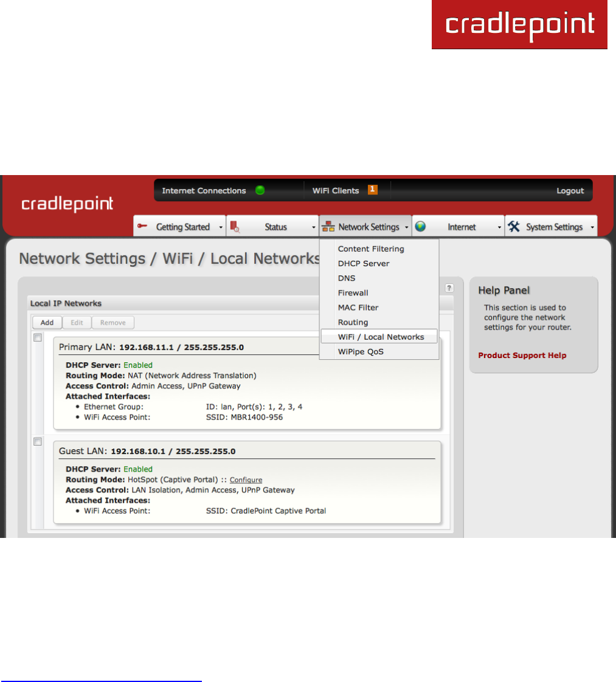The width and height of the screenshot is (616, 682).
Task: Click the orange WiFi Clients count badge
Action: (x=372, y=189)
